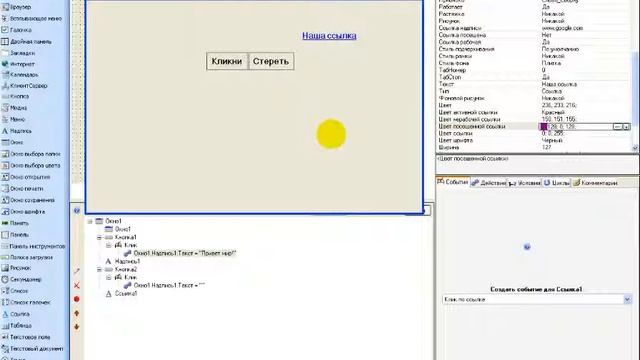
Task: Click the red circle icon beside the tree
Action: click(76, 299)
